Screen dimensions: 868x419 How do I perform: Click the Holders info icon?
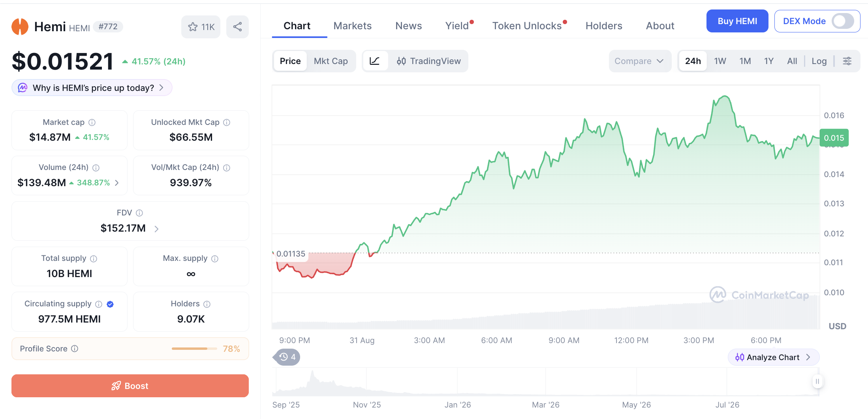tap(207, 304)
